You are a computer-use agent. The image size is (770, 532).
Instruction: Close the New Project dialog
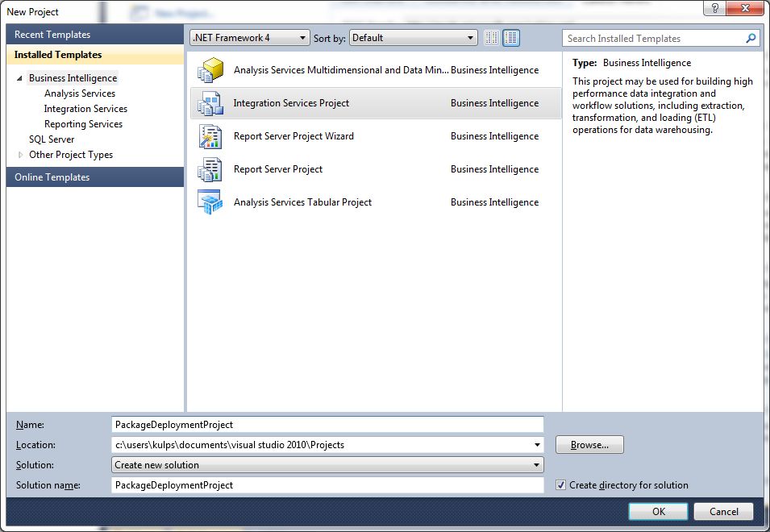coord(744,8)
